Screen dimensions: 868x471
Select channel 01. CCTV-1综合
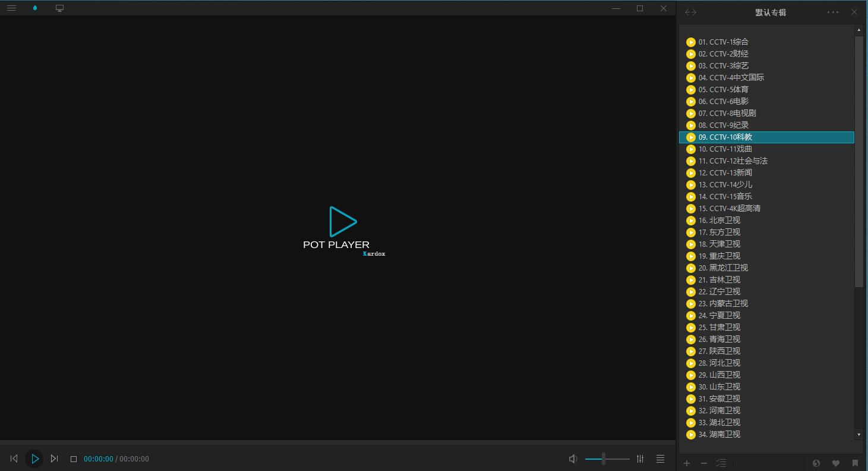coord(766,42)
